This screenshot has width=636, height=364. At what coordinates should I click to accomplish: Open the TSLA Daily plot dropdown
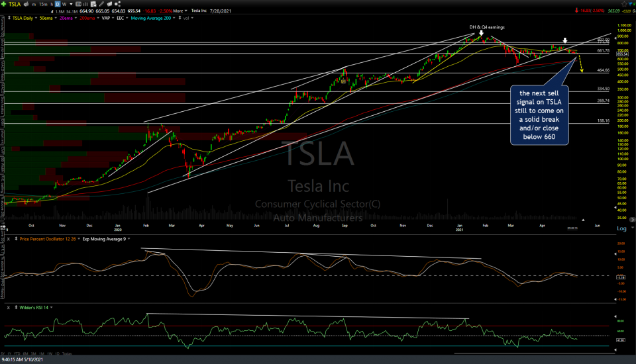point(36,19)
